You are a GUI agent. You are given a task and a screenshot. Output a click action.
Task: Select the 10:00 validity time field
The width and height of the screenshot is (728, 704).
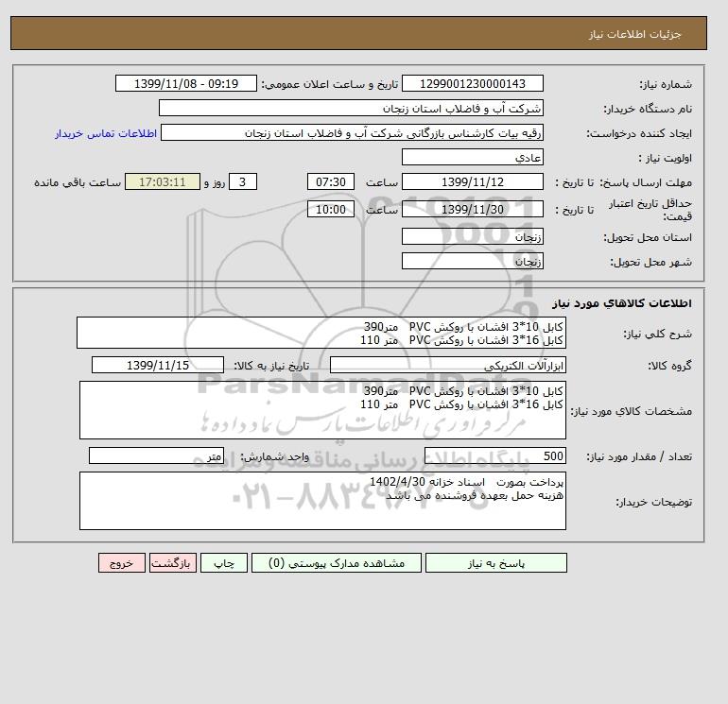coord(331,209)
